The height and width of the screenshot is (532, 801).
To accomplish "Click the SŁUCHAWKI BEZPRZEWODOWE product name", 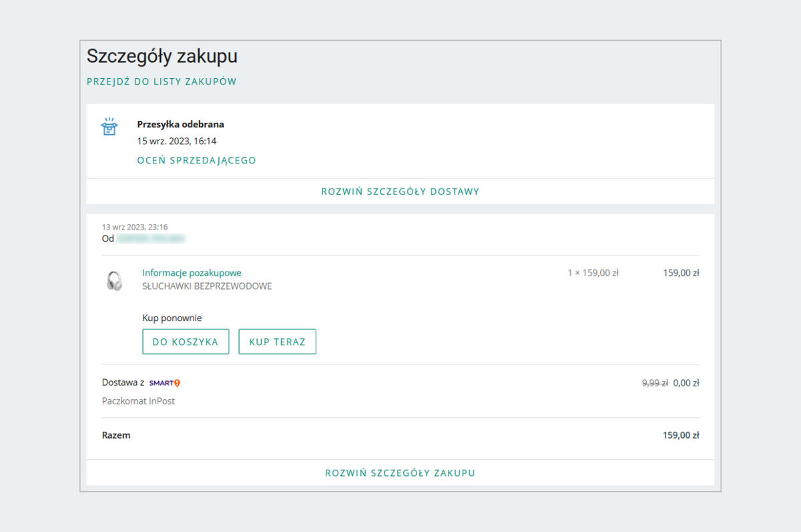I will [207, 286].
